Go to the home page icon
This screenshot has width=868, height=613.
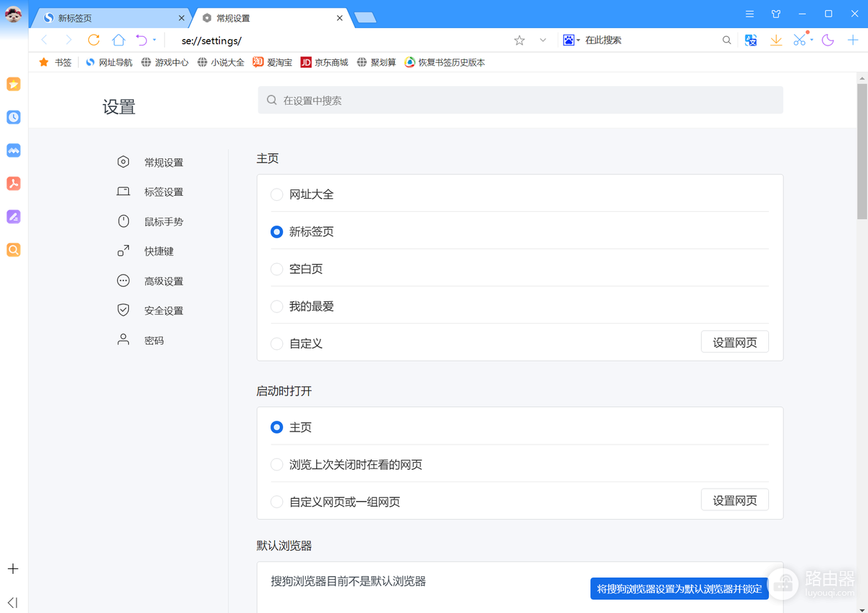tap(119, 40)
